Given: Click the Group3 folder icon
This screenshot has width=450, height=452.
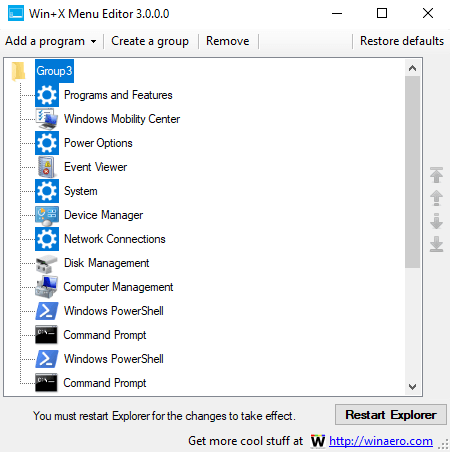Looking at the screenshot, I should coord(18,71).
